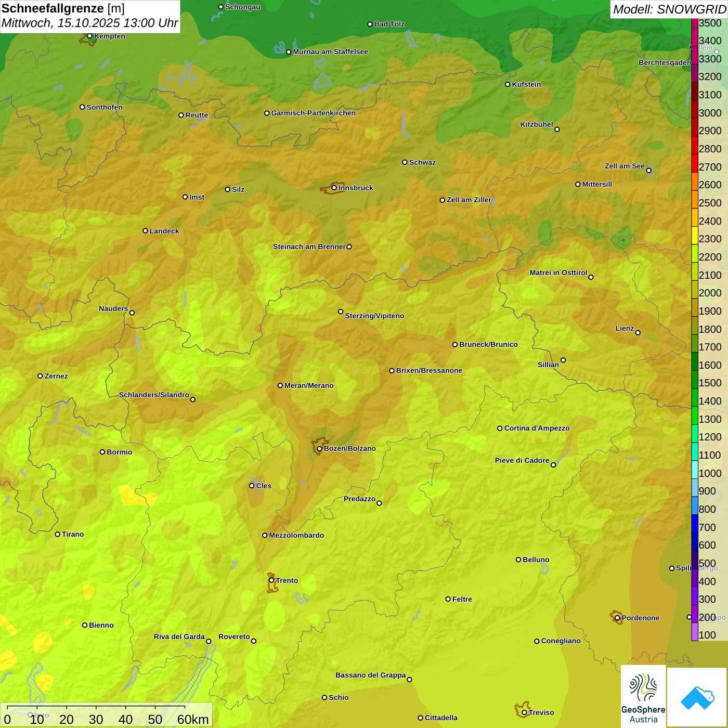Click the blue legend swatch beside 700
The width and height of the screenshot is (728, 728).
[x=695, y=524]
